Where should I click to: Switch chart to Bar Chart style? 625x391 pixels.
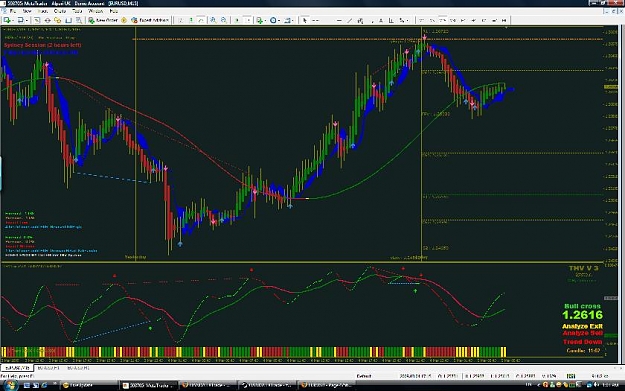(x=181, y=20)
